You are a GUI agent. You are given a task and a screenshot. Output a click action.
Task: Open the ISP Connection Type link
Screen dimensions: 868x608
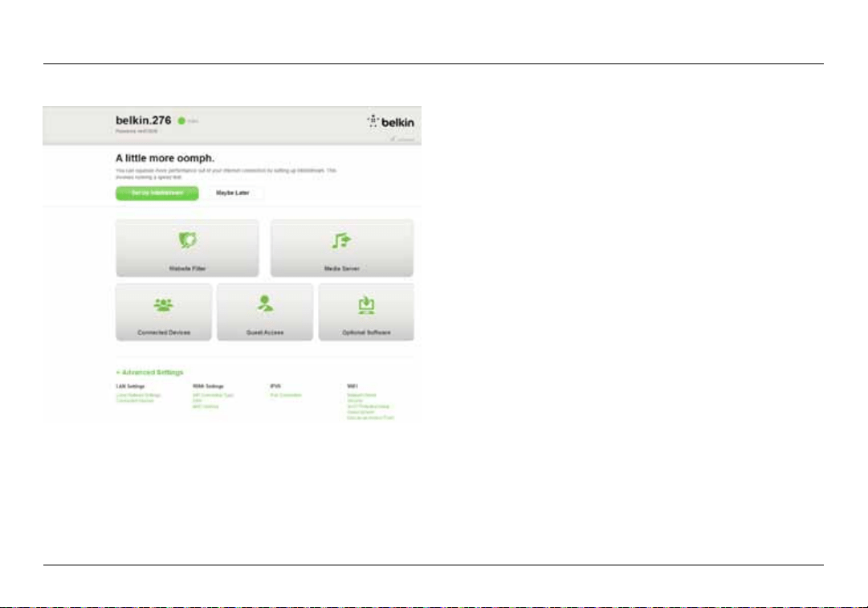(213, 395)
